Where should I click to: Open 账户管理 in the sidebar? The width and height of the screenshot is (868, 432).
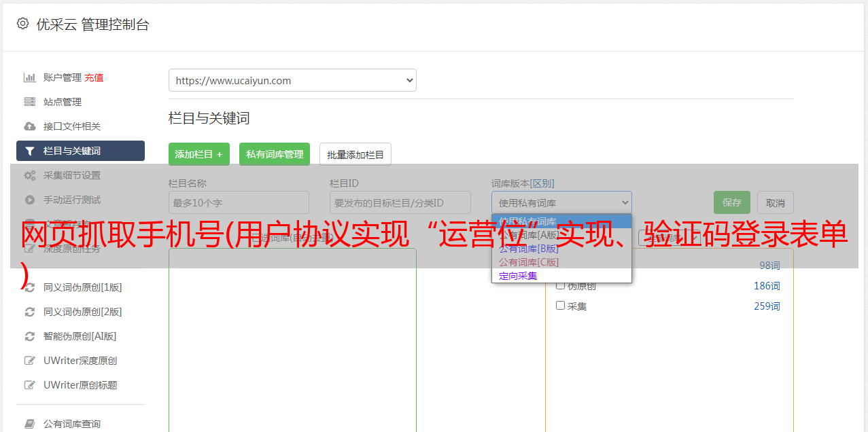click(63, 77)
